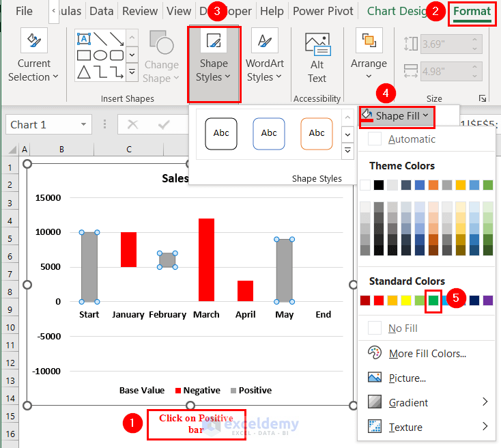This screenshot has width=501, height=448.
Task: Open More Fill Colors dialog
Action: (x=426, y=353)
